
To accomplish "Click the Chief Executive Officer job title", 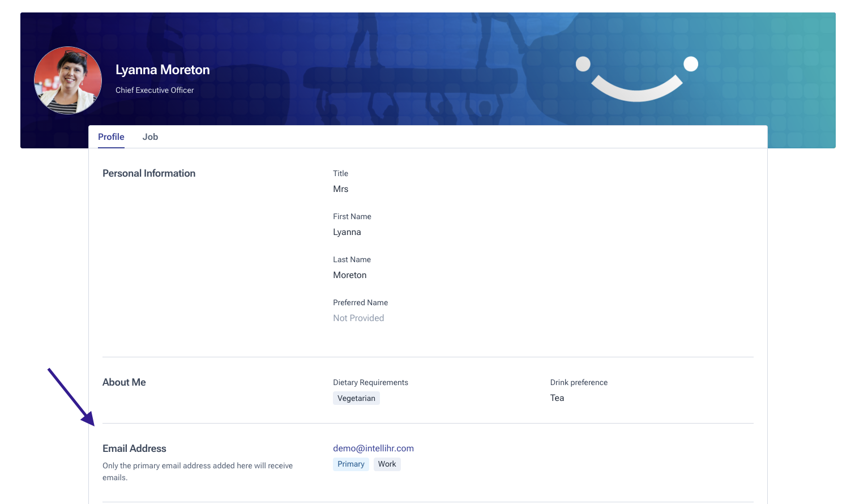I will [x=155, y=90].
